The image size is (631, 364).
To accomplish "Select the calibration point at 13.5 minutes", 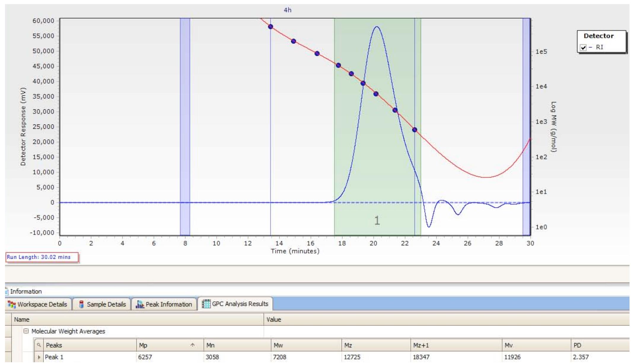I will tap(270, 27).
